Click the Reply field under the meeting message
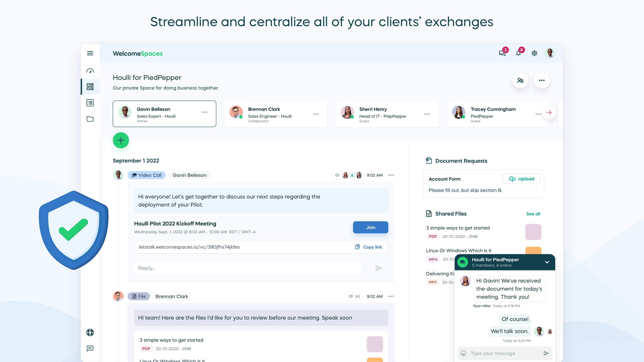 pos(248,268)
